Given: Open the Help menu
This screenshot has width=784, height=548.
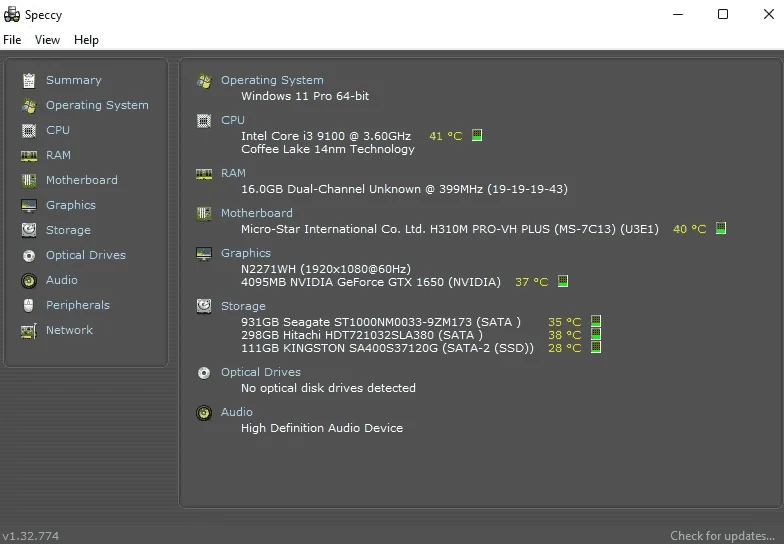Looking at the screenshot, I should point(86,40).
